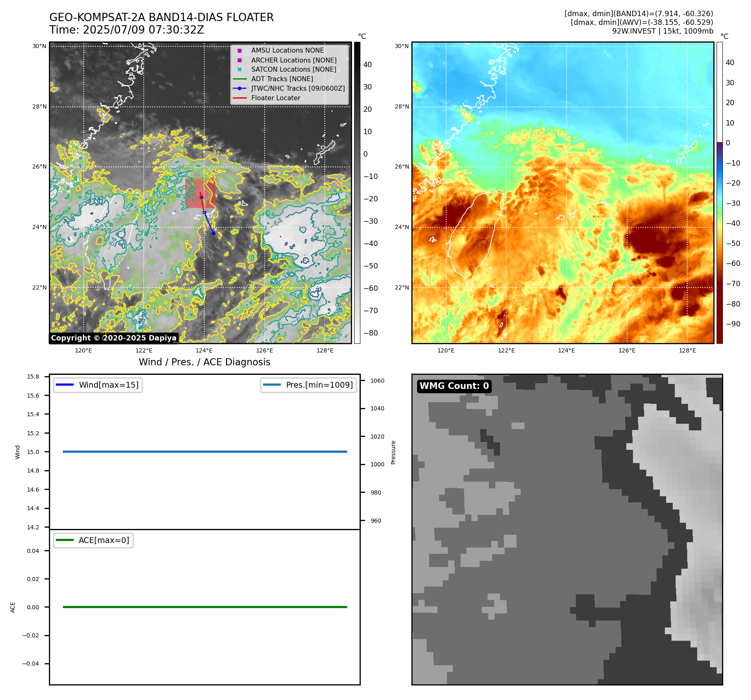Click the 'Wind' vertical axis label
Screen dimensions: 751x700
click(17, 452)
